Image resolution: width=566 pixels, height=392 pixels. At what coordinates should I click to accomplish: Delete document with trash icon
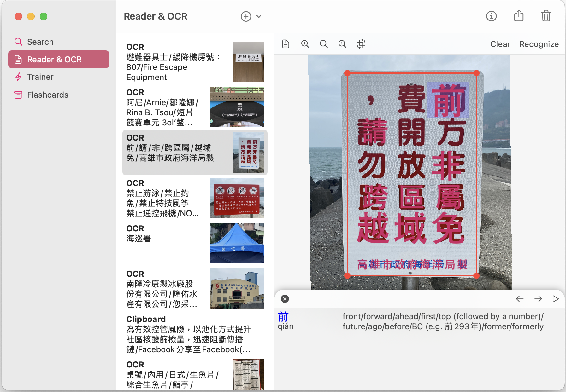point(546,16)
